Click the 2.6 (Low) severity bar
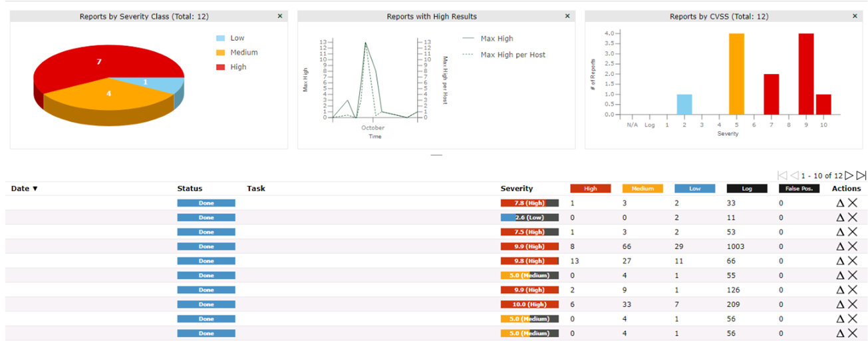The width and height of the screenshot is (868, 341). 529,218
